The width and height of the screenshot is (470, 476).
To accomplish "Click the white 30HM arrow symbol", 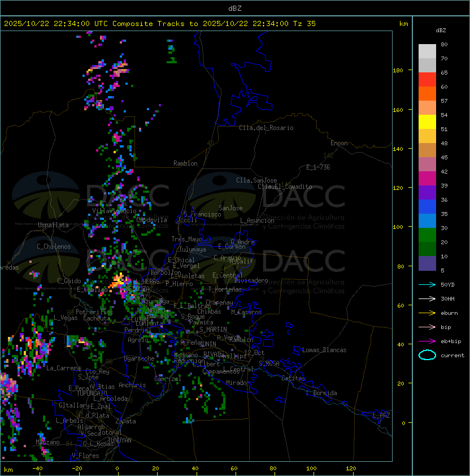I will point(427,298).
